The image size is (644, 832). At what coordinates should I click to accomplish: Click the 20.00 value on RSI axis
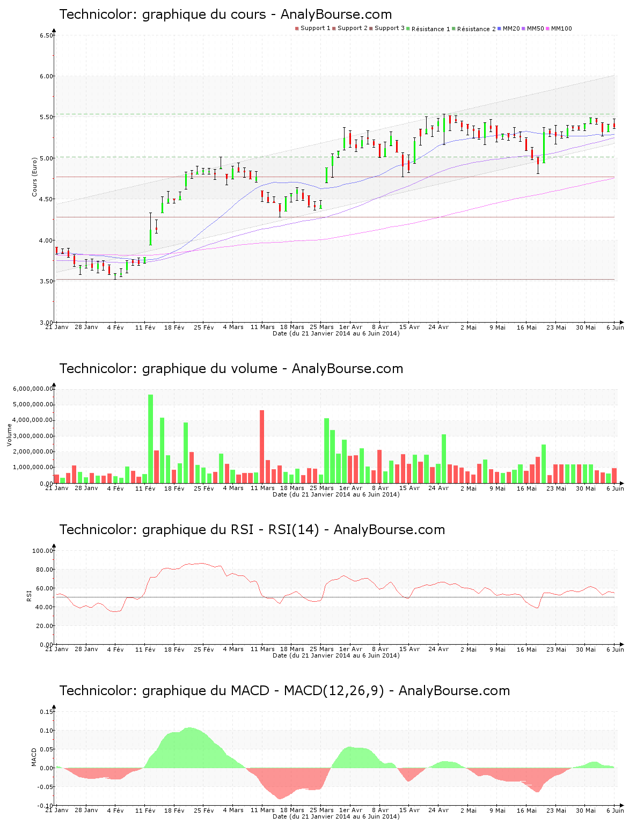tap(45, 626)
